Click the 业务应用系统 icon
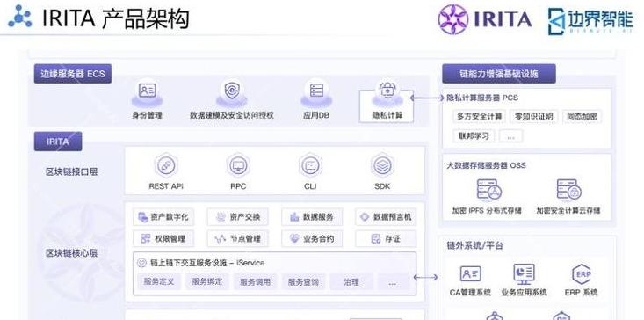The height and width of the screenshot is (320, 644). click(x=524, y=274)
